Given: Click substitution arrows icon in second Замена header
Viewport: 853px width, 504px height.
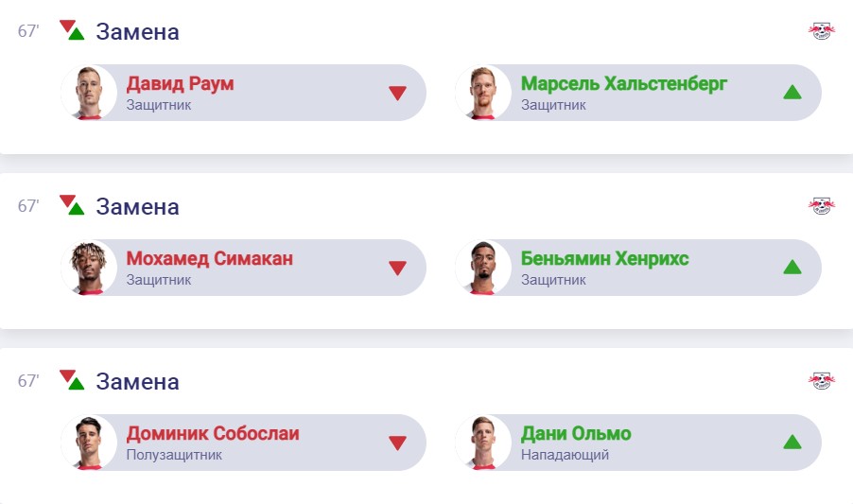Looking at the screenshot, I should [72, 205].
